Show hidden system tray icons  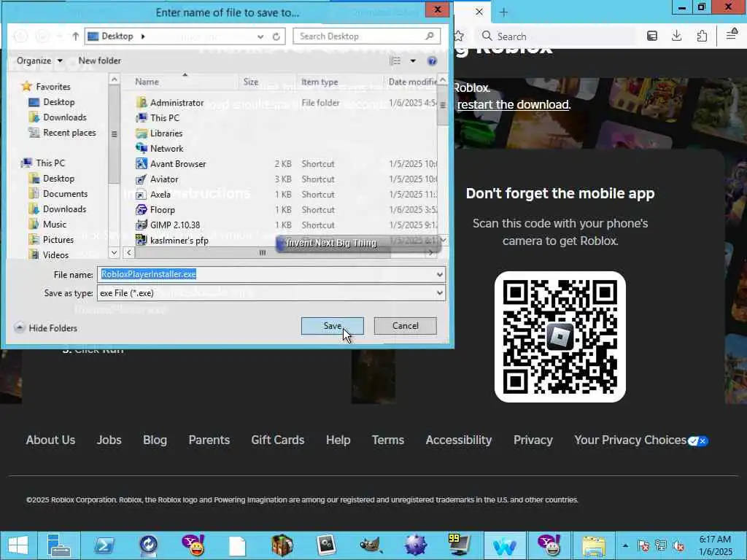pyautogui.click(x=625, y=545)
